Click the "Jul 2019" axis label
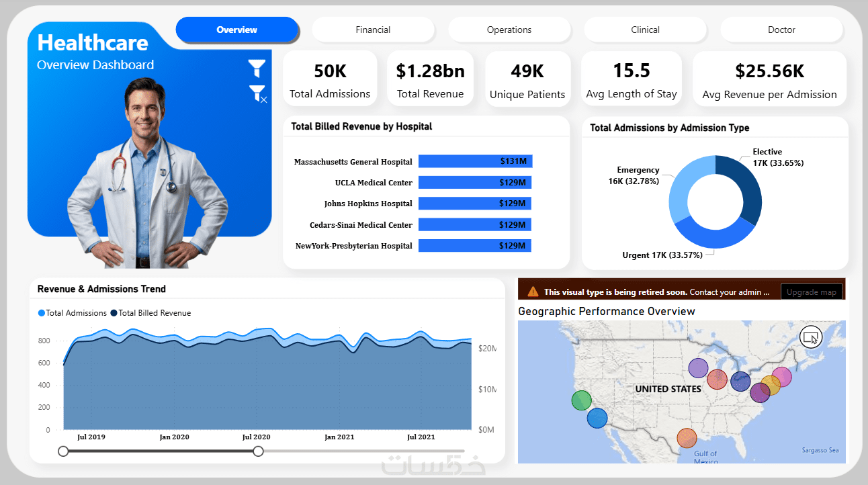 point(91,437)
